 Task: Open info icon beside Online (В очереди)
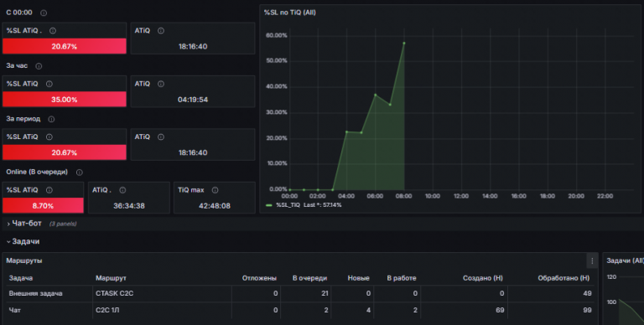pyautogui.click(x=80, y=173)
